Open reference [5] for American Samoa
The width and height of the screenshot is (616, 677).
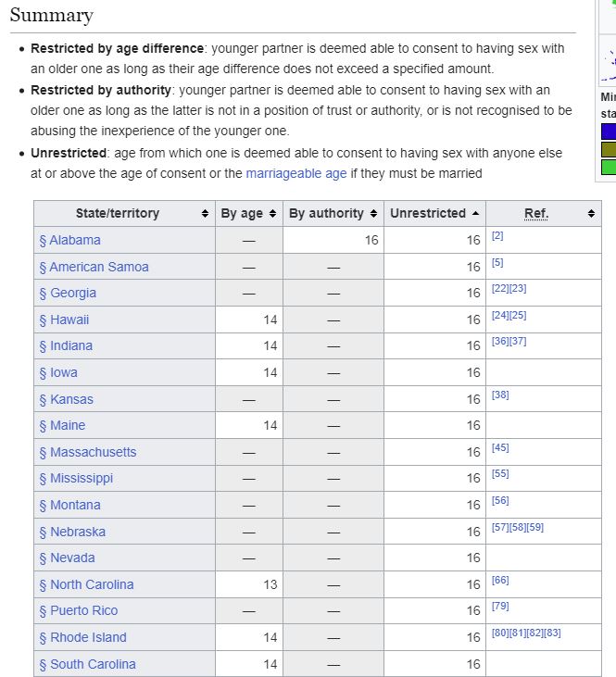tap(497, 262)
